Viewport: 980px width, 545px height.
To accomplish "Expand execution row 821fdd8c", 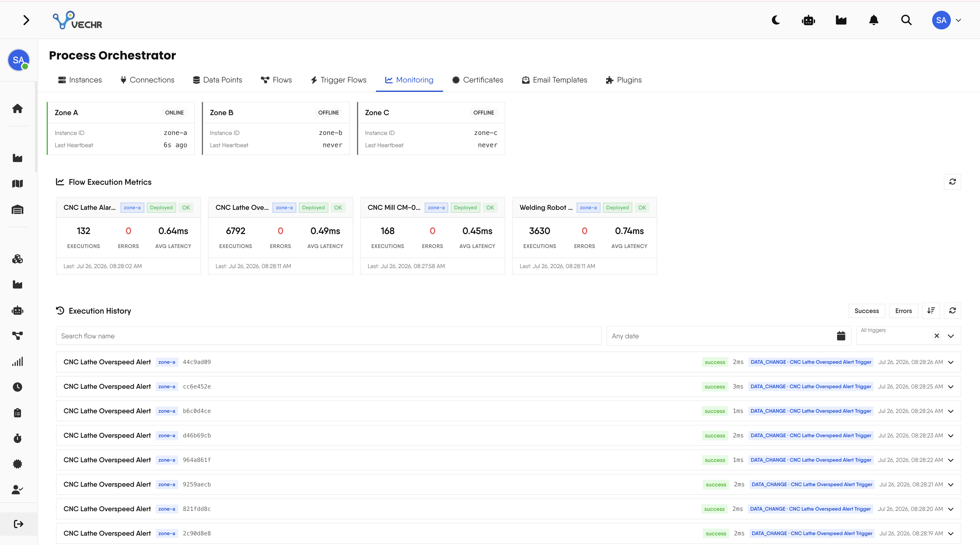I will click(951, 509).
